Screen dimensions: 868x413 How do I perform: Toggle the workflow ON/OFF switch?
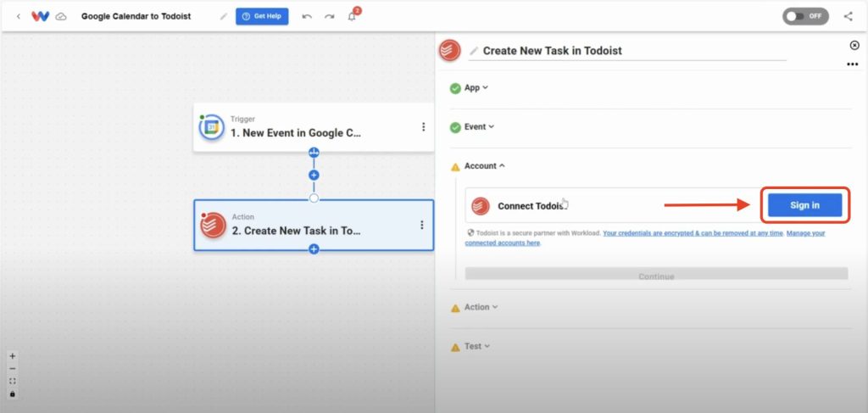805,16
